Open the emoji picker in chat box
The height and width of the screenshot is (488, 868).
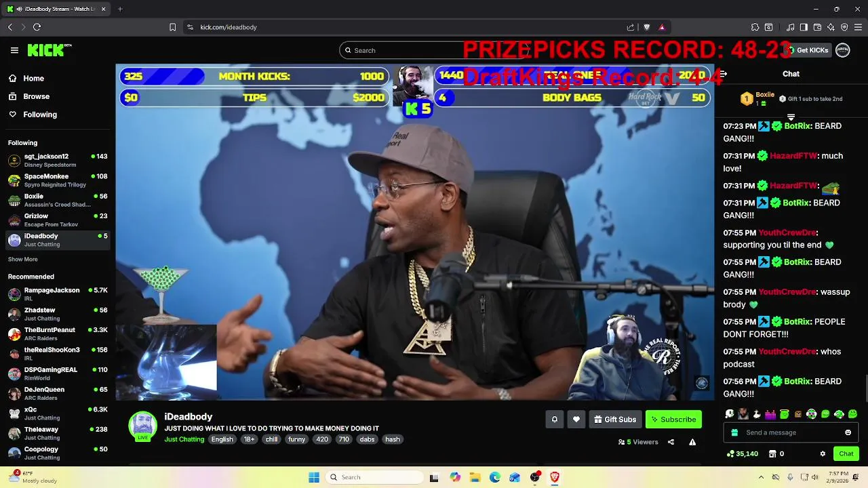click(x=848, y=432)
